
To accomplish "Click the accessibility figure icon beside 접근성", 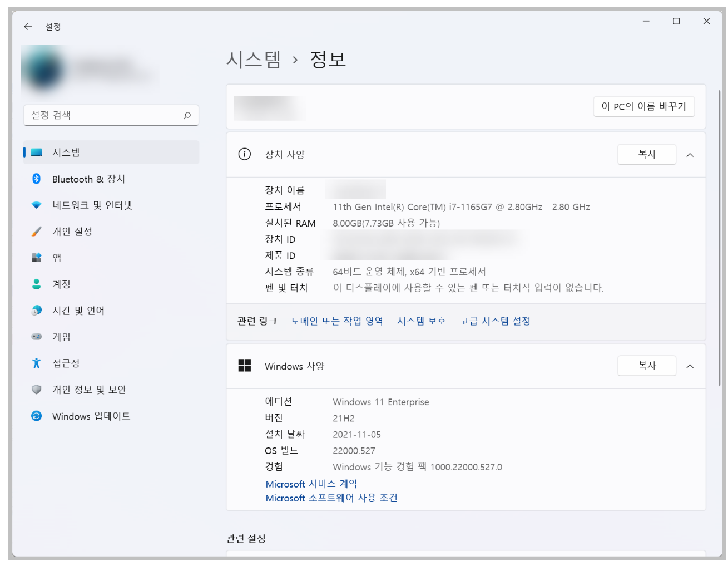I will tap(37, 363).
